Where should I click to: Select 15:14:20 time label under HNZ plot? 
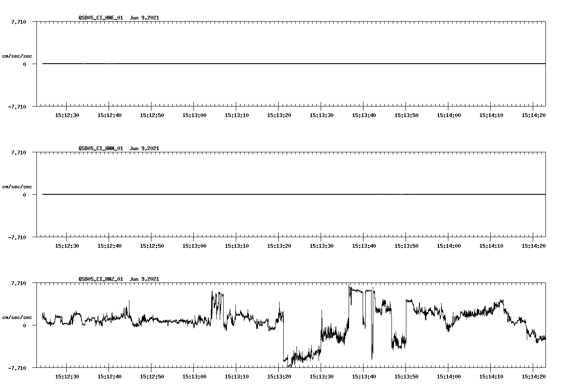(534, 377)
